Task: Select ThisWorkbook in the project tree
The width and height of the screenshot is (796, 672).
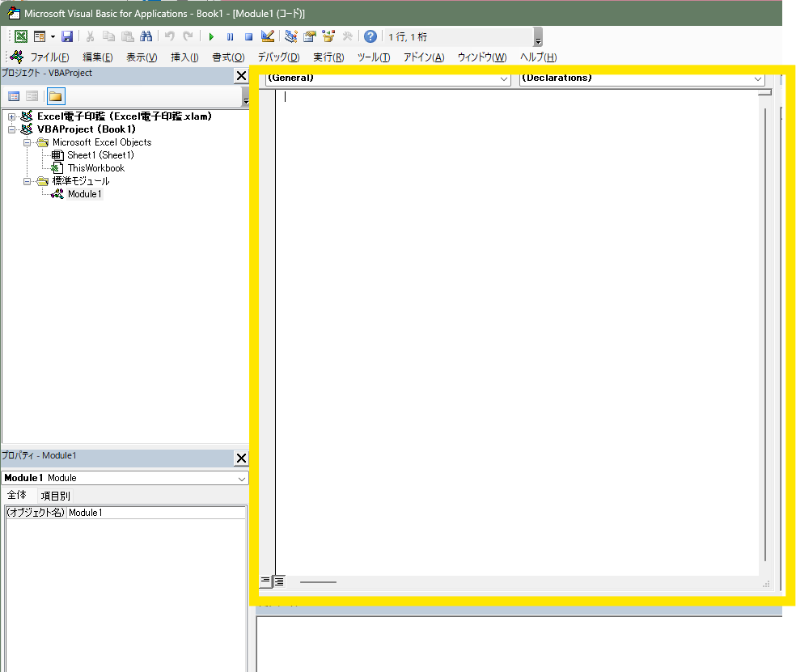Action: click(95, 168)
